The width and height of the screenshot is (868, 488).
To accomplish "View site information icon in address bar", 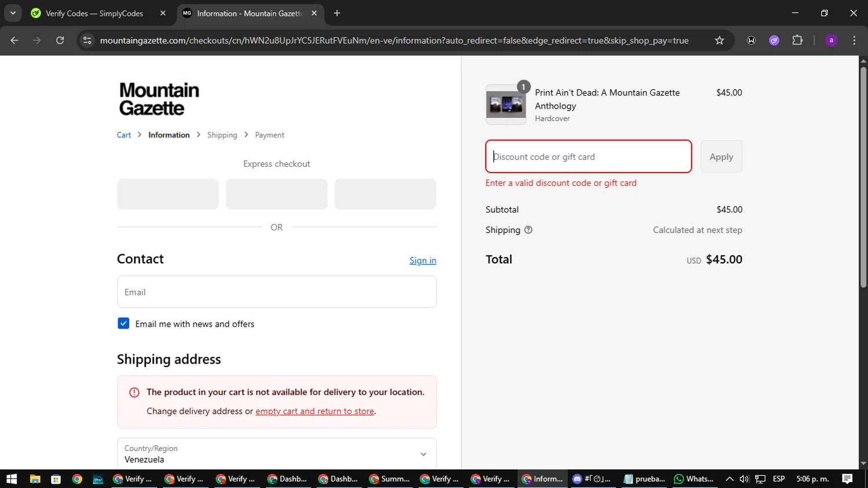I will click(87, 41).
